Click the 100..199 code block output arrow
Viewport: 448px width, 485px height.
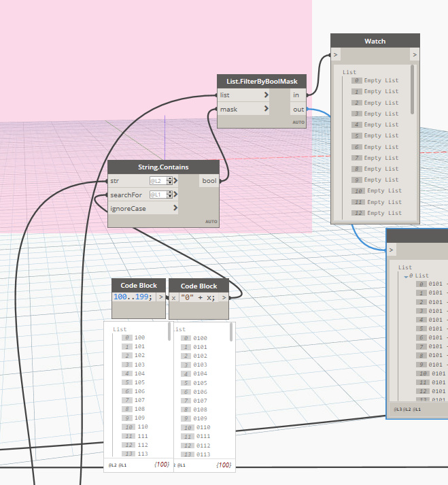click(160, 297)
